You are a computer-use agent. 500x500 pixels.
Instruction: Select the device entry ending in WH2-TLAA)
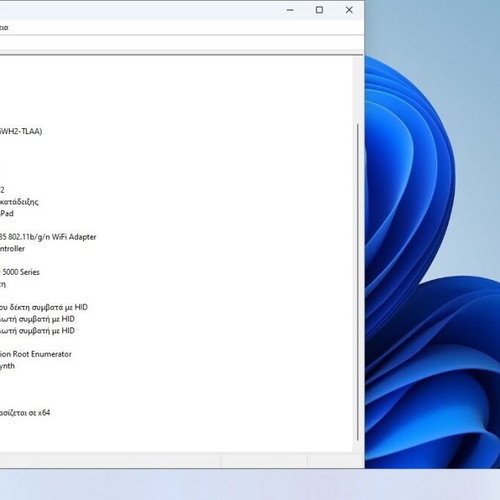(21, 131)
